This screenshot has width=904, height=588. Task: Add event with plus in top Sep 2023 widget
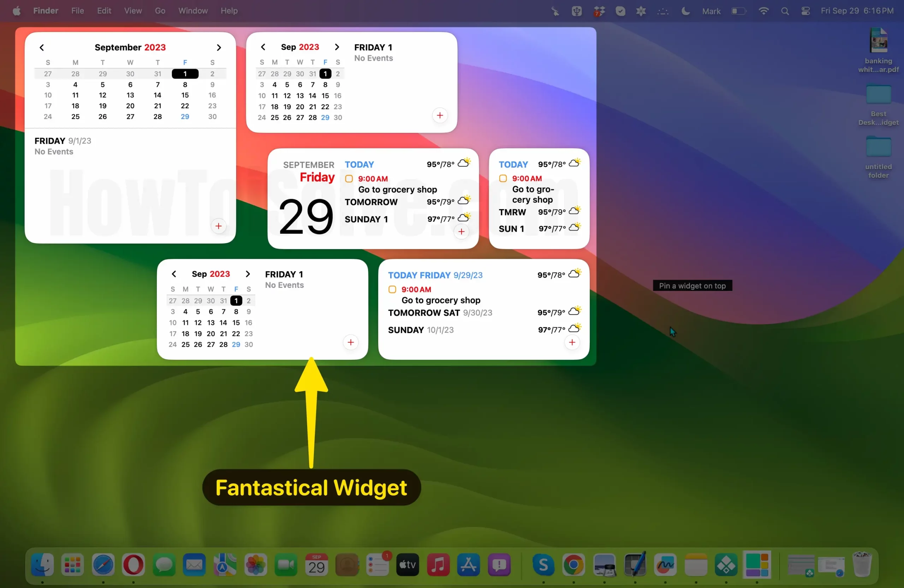[440, 115]
